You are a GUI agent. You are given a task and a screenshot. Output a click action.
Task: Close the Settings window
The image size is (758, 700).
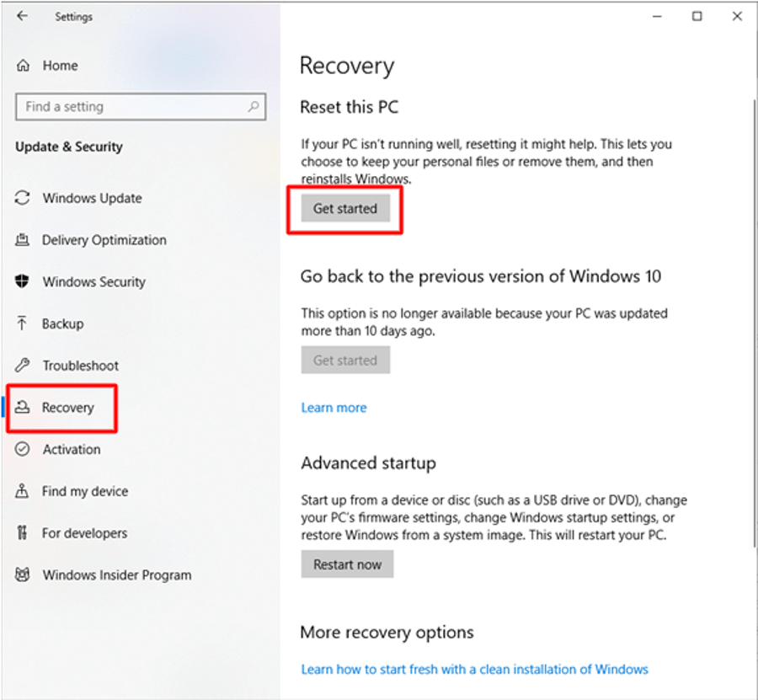coord(737,16)
